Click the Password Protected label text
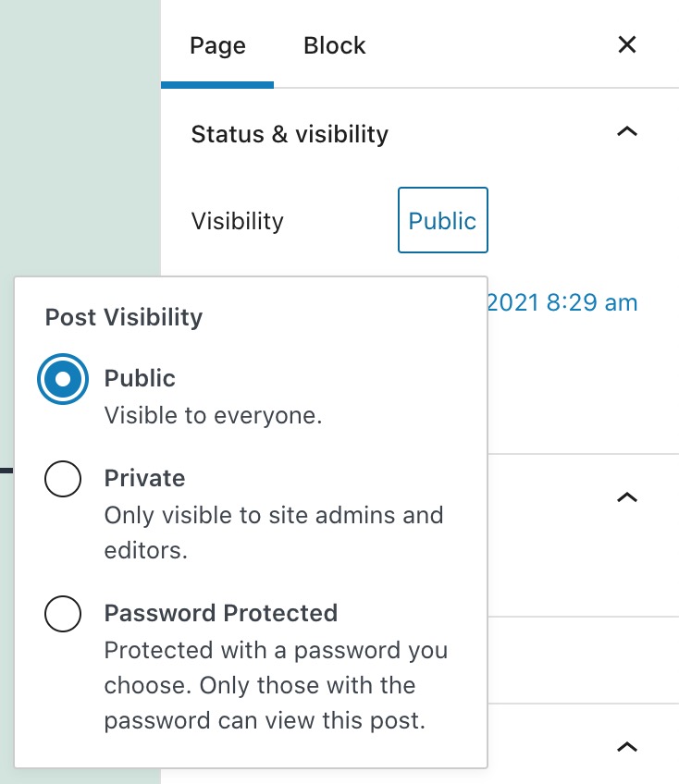This screenshot has width=679, height=784. 221,613
